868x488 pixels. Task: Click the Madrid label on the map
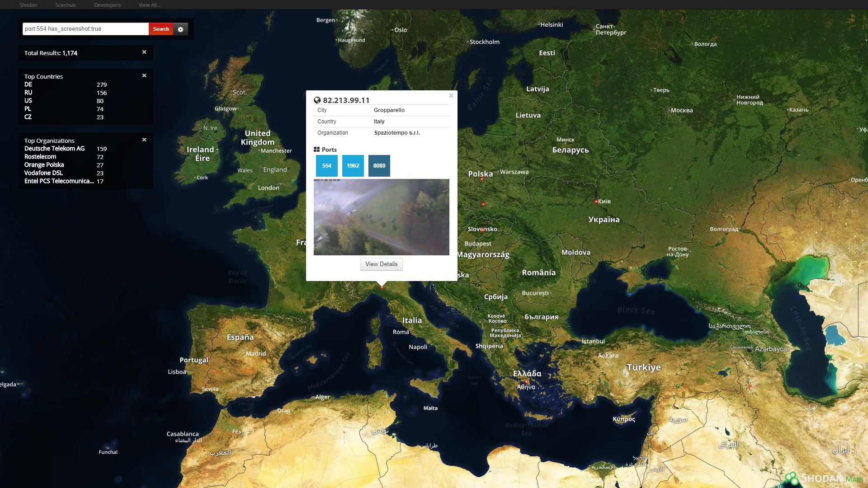point(256,354)
